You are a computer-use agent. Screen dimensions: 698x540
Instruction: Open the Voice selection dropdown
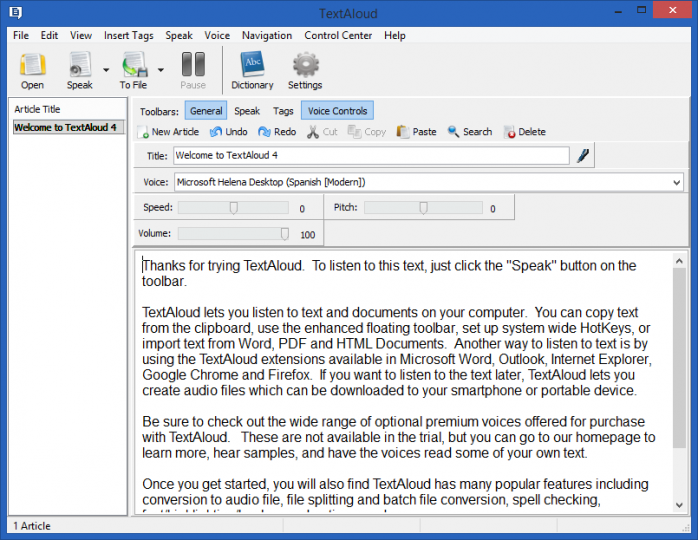pyautogui.click(x=676, y=182)
